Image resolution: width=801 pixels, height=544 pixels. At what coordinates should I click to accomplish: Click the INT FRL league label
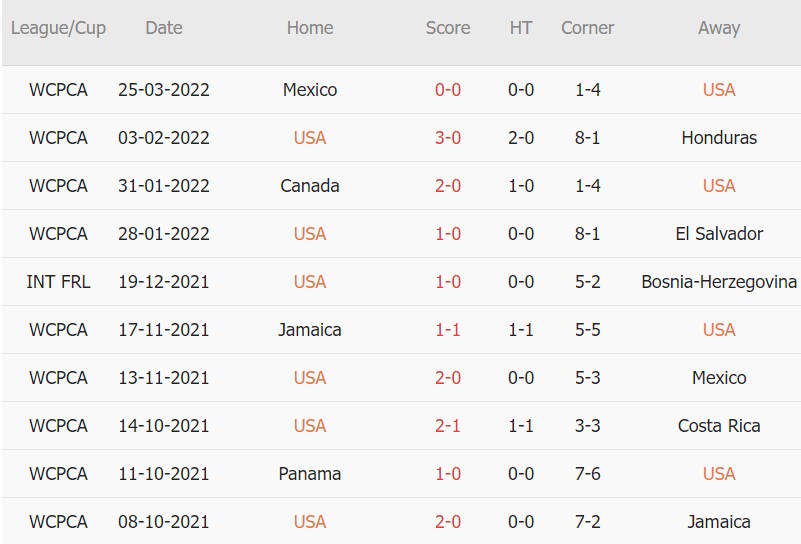coord(58,282)
